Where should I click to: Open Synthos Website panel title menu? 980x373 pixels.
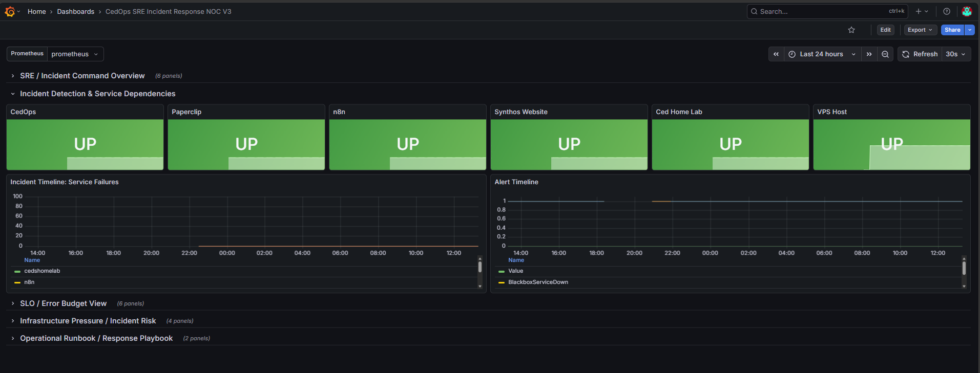pos(521,112)
